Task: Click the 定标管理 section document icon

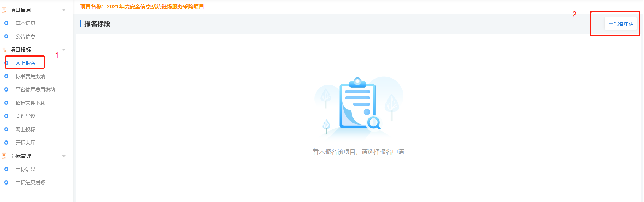Action: click(x=4, y=156)
